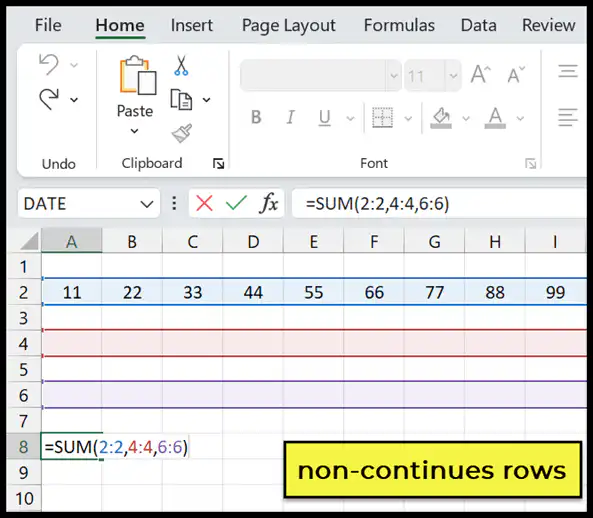Click the formula bar showing =SUM(2:2,4:4,6:6)
The width and height of the screenshot is (593, 518).
point(439,204)
